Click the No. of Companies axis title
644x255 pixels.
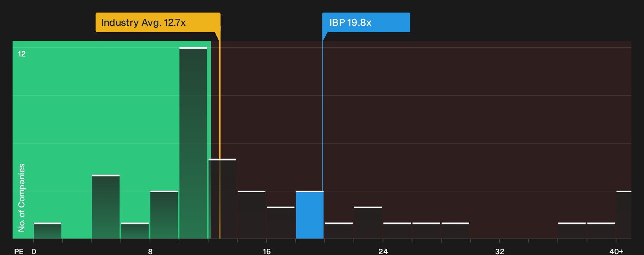[22, 197]
